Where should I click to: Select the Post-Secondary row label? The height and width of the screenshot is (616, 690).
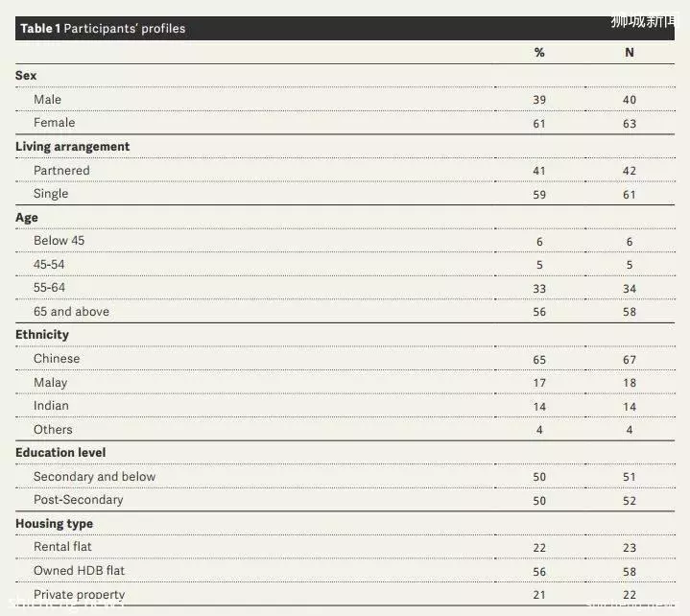[x=79, y=500]
